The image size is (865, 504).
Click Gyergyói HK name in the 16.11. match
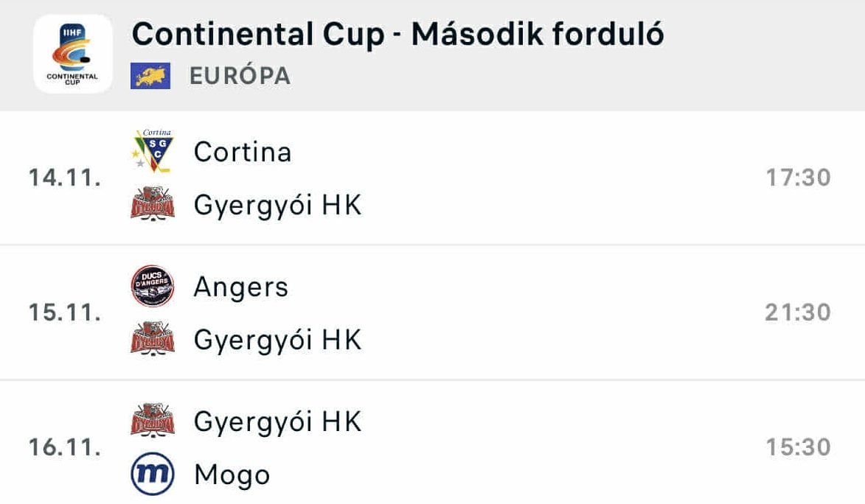click(x=277, y=422)
